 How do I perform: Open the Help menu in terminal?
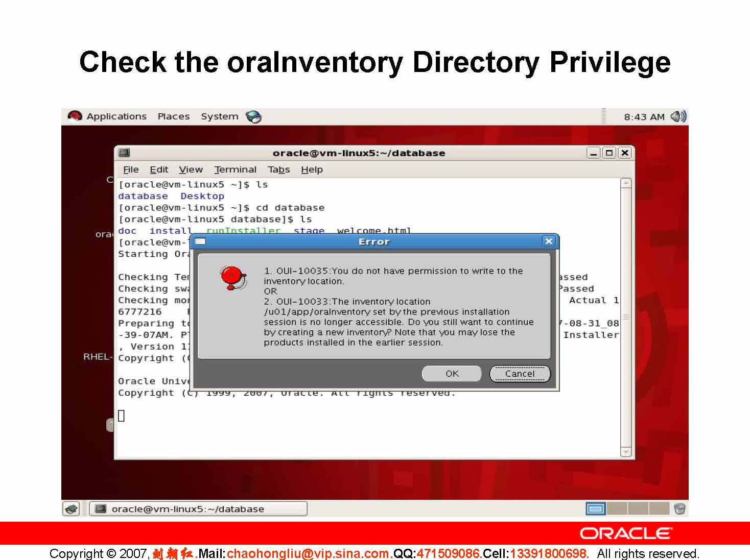tap(312, 169)
